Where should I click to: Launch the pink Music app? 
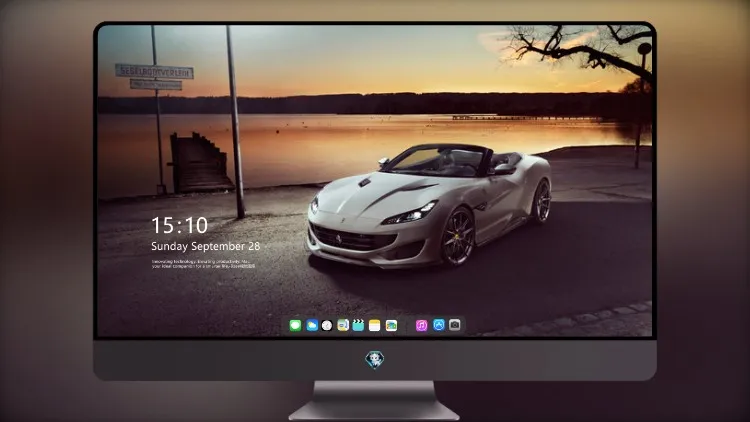pyautogui.click(x=421, y=326)
